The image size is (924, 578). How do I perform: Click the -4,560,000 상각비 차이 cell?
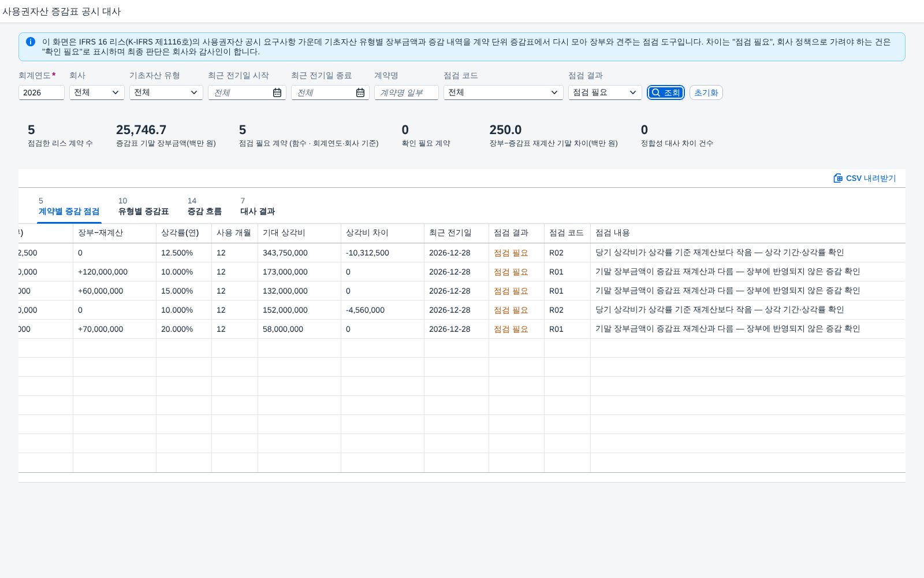coord(382,310)
